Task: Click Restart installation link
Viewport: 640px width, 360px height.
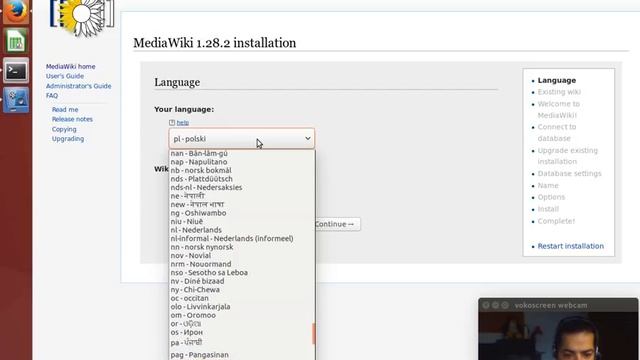Action: (571, 246)
